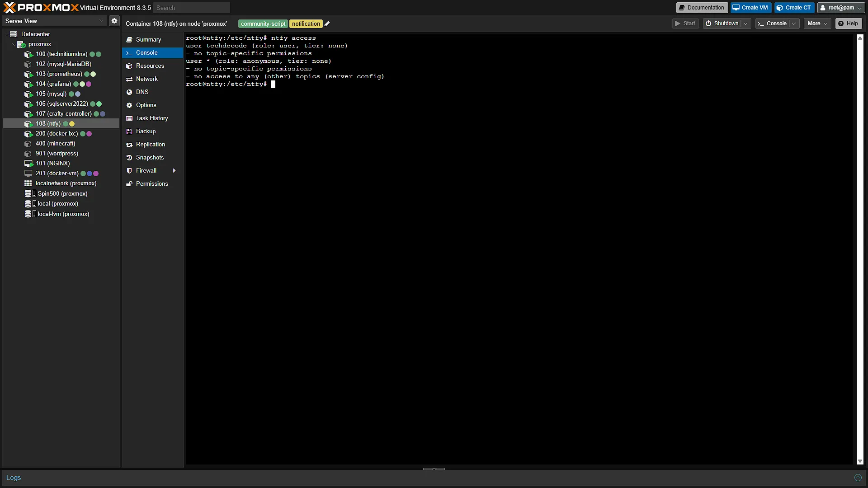Screen dimensions: 868x488
Task: Click the Start button
Action: point(685,23)
